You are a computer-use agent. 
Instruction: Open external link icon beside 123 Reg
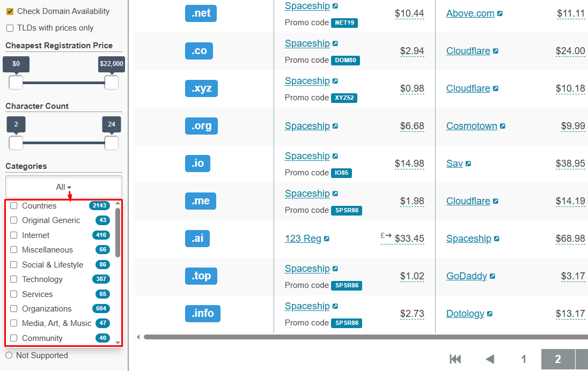tap(327, 239)
